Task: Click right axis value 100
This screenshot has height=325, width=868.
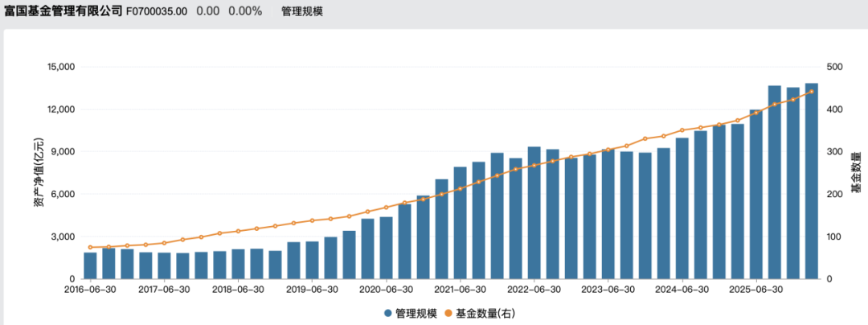Action: (835, 237)
